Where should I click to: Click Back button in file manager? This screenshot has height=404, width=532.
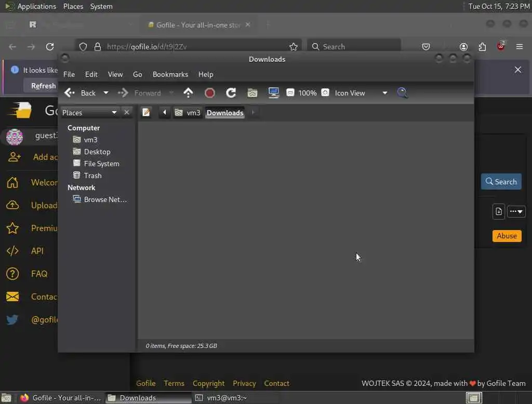pos(80,92)
